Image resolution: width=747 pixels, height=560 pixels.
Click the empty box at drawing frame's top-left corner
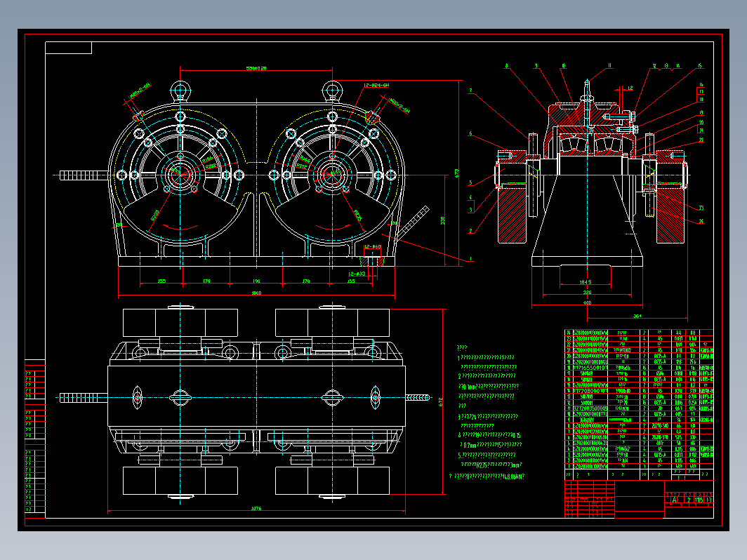[68, 48]
